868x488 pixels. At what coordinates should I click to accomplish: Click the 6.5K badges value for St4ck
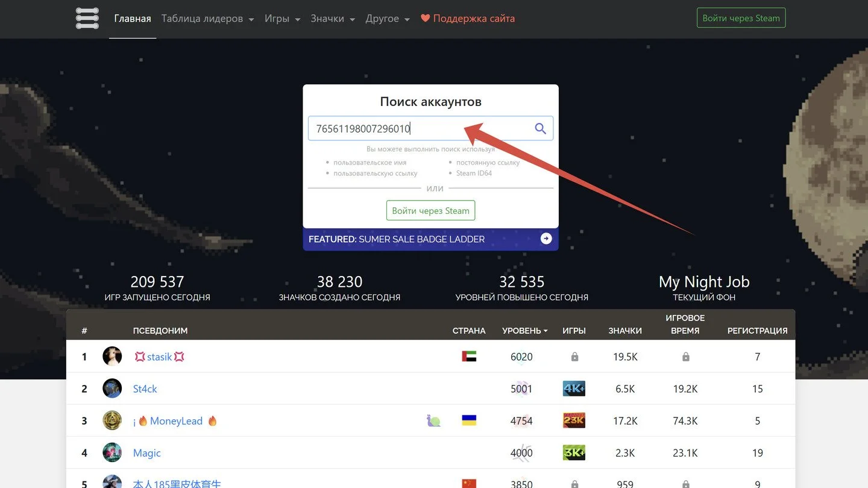pos(625,389)
